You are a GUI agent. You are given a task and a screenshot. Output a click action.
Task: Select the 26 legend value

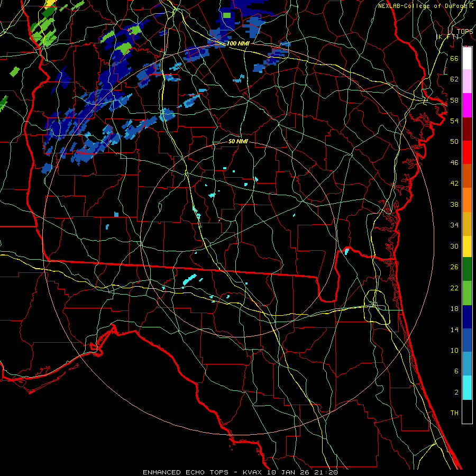(x=454, y=267)
